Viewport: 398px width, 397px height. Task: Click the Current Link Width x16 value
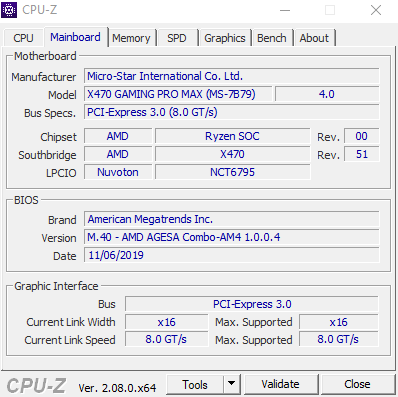pos(166,322)
